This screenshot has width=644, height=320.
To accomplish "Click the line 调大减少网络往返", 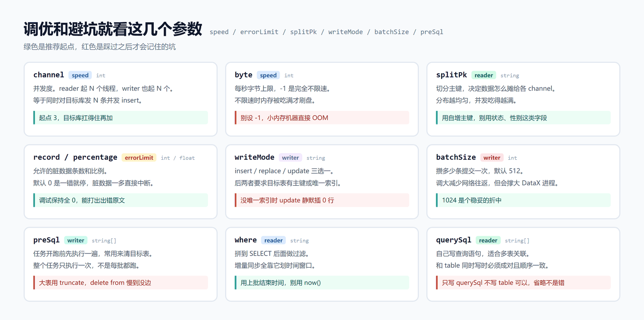I will [x=497, y=183].
